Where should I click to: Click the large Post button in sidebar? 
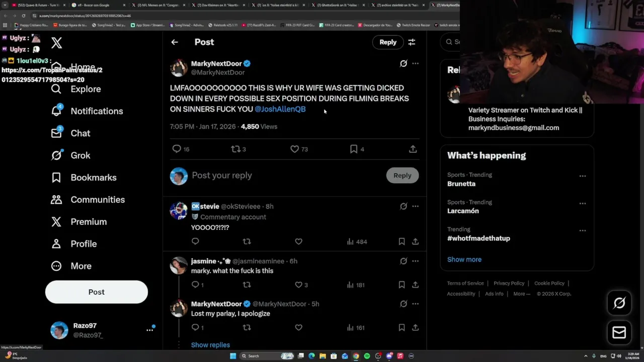point(97,292)
